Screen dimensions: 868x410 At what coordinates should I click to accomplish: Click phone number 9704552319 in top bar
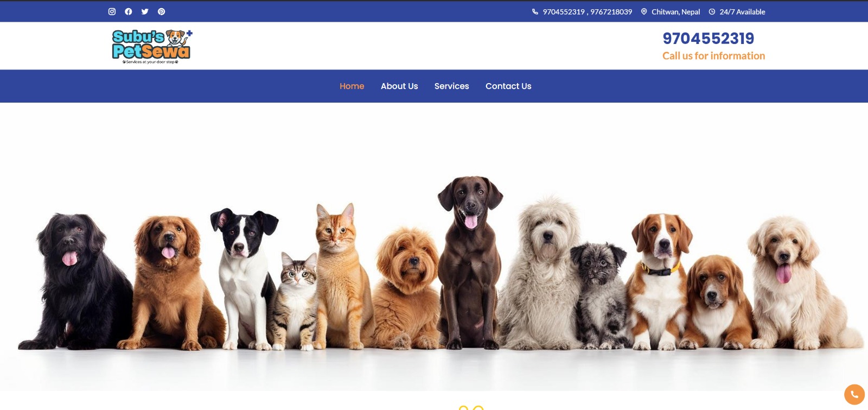click(564, 11)
